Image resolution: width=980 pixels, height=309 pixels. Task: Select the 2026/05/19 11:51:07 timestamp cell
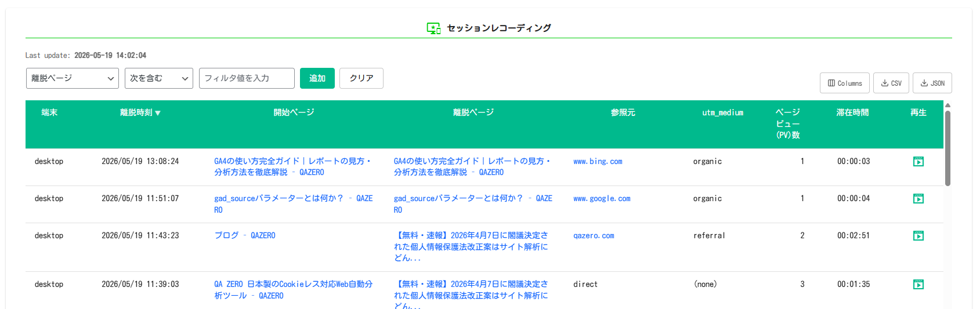(140, 198)
